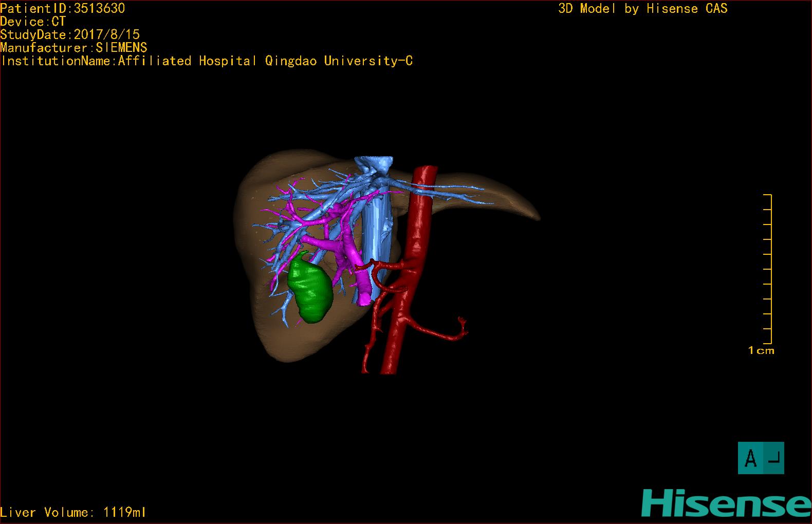Click the StudyDate:2017/8/15 text
812x524 pixels.
tap(70, 34)
